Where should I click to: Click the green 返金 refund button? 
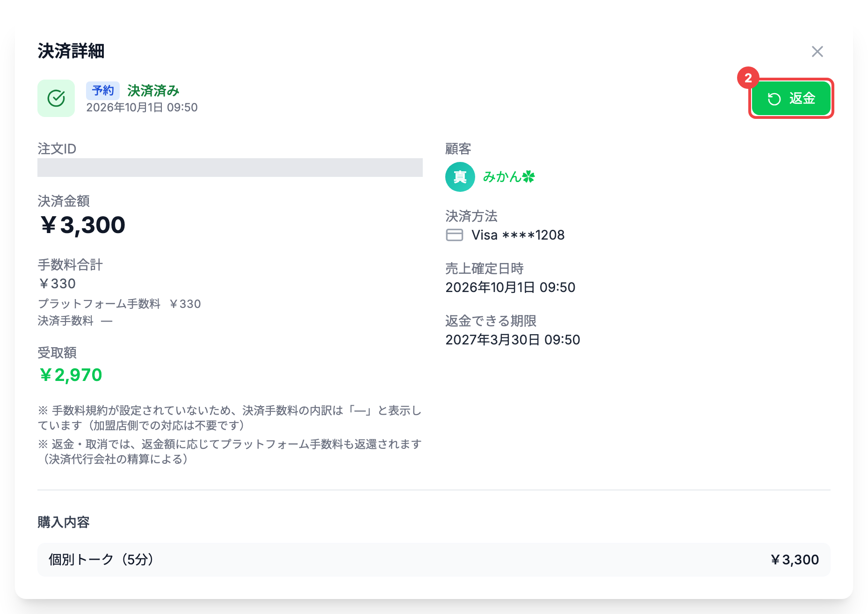791,98
